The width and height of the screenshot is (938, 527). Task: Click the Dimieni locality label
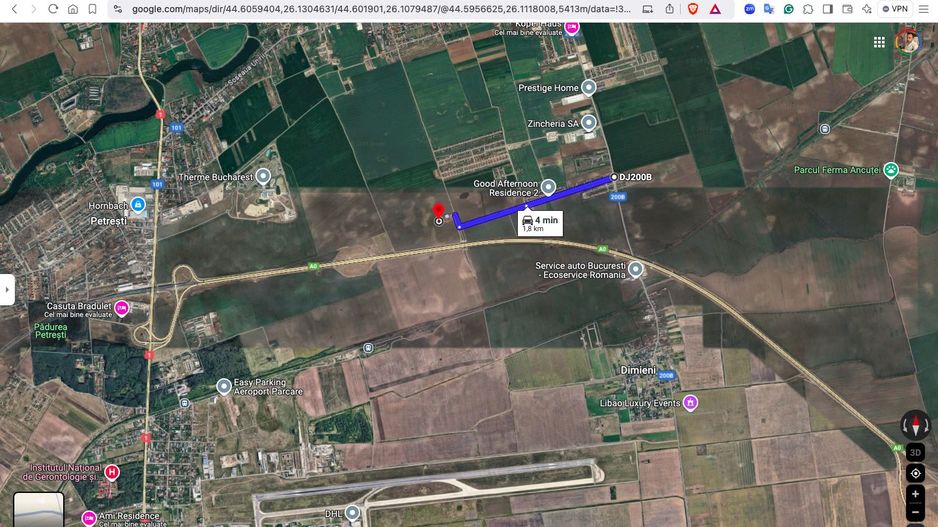tap(638, 370)
